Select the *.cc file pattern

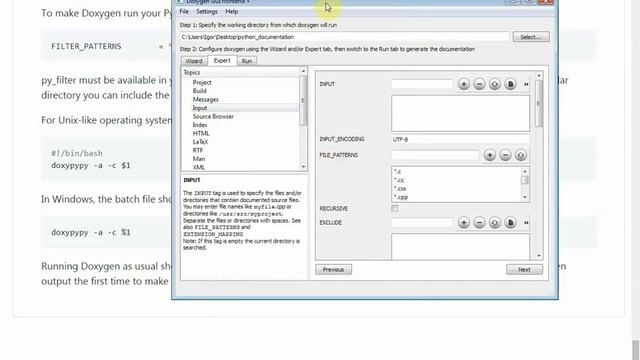pyautogui.click(x=399, y=180)
